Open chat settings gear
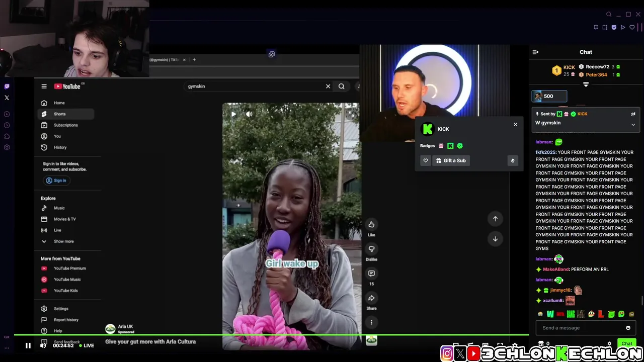 click(x=609, y=344)
